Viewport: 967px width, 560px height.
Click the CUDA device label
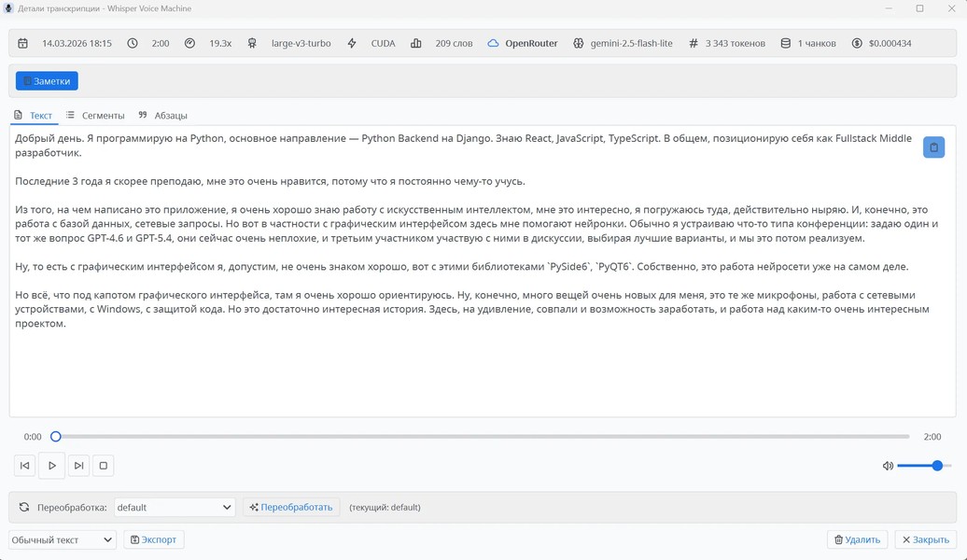click(383, 43)
